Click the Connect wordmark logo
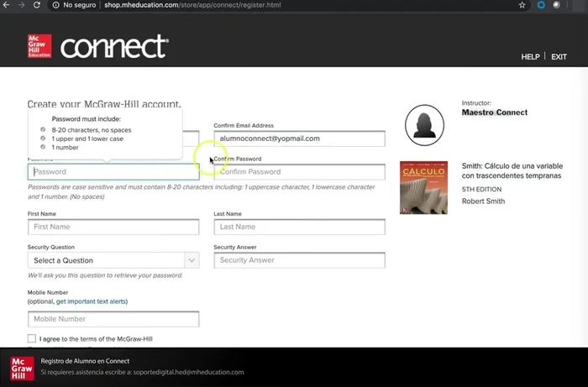This screenshot has height=387, width=588. [114, 46]
